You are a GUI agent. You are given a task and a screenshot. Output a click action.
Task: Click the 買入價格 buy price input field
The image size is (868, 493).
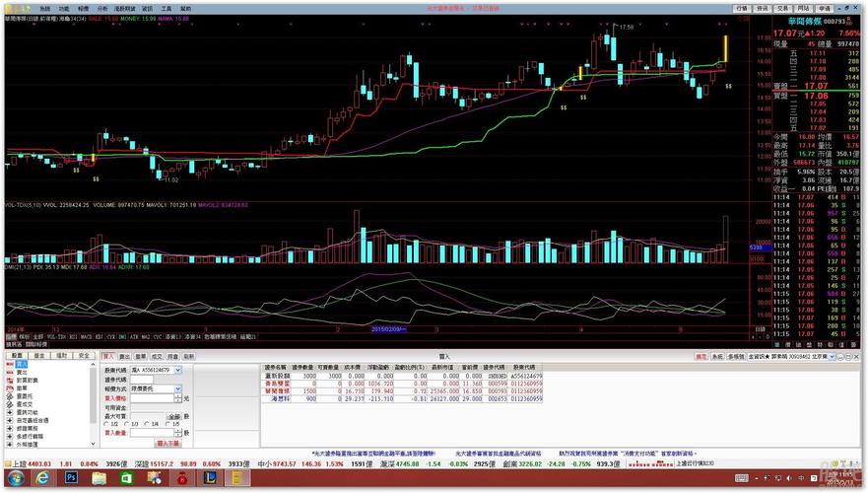coord(153,398)
